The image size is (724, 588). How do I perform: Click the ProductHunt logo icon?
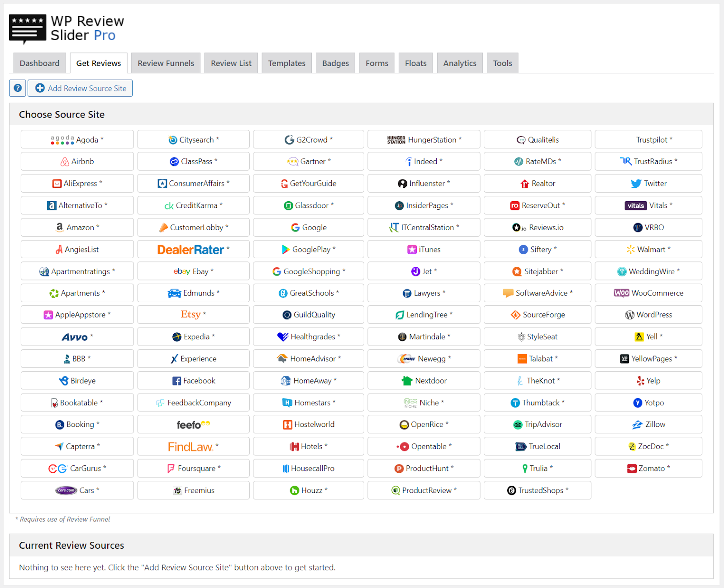tap(399, 469)
